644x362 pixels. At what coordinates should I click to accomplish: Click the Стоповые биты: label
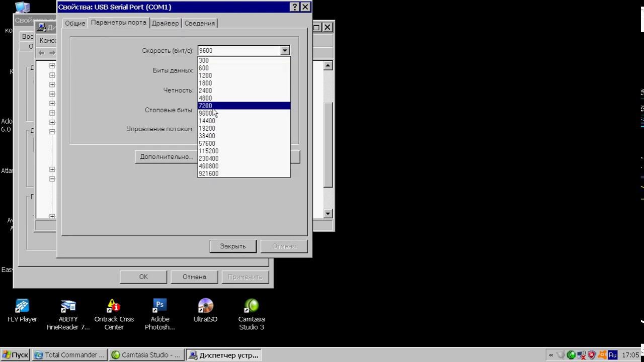[x=169, y=110]
